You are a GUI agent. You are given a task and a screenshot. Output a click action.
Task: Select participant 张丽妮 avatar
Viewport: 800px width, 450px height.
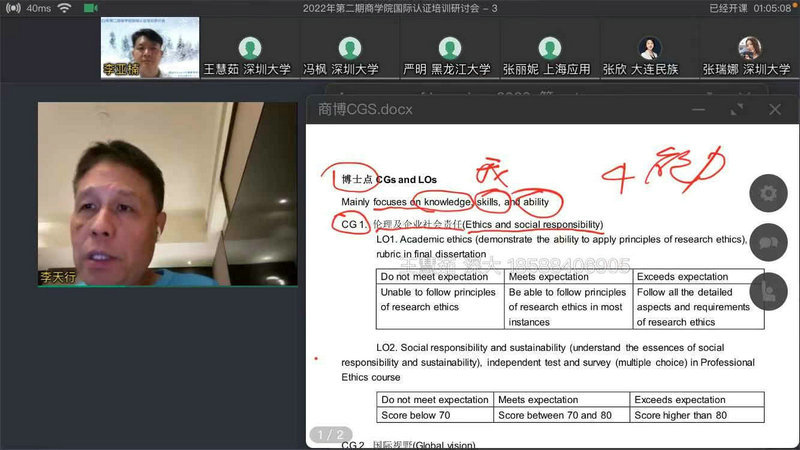click(548, 48)
